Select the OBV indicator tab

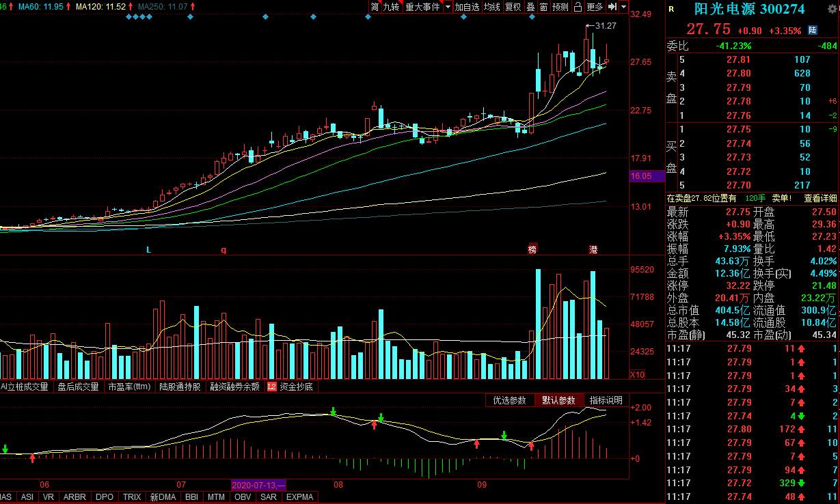point(243,497)
